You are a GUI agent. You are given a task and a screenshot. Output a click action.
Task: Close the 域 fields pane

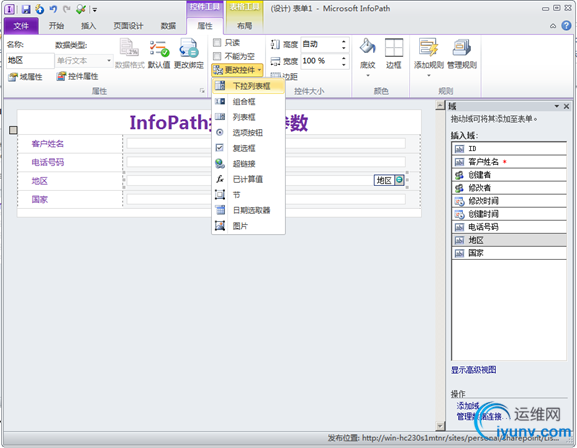(566, 106)
